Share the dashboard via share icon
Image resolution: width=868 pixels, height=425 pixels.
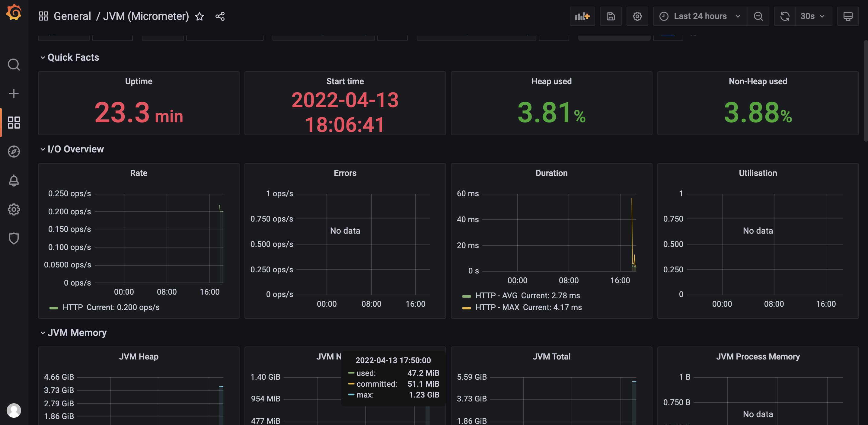click(220, 16)
